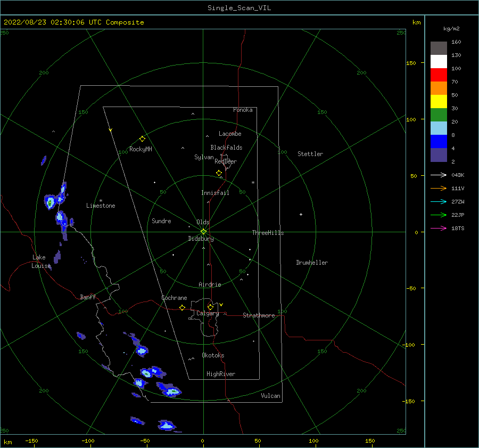Click the Ponoka city label
Viewport: 479px width, 448px height.
[x=243, y=110]
